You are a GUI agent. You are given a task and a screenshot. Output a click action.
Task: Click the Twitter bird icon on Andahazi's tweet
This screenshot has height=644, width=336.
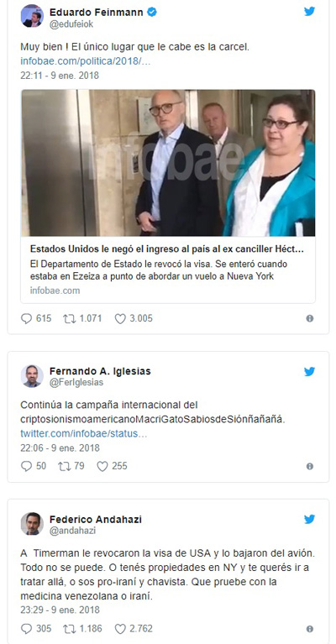tap(309, 519)
